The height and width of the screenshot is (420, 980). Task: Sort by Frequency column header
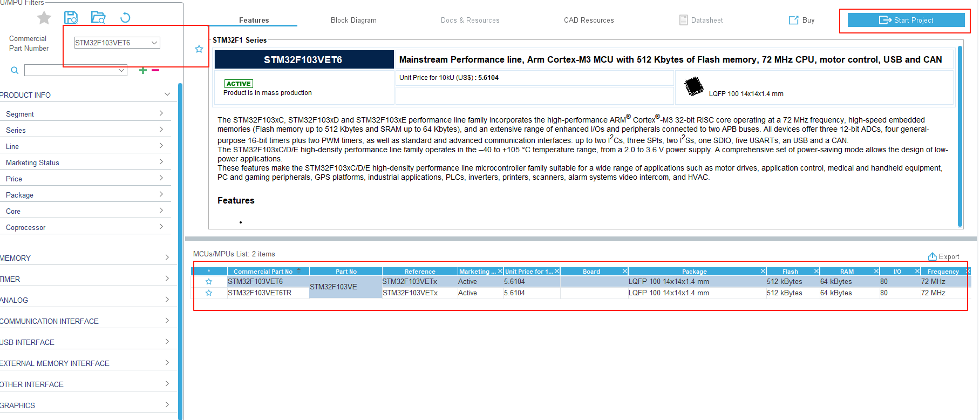943,272
